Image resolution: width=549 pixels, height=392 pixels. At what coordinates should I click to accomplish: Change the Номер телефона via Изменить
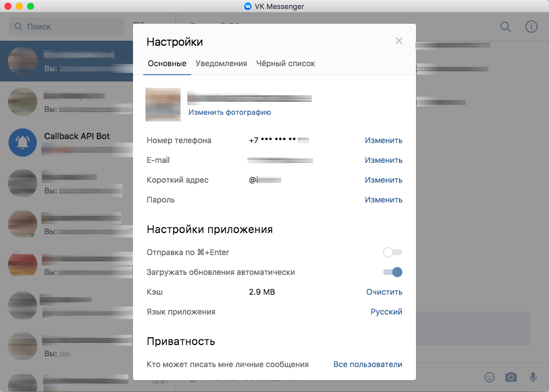point(383,140)
